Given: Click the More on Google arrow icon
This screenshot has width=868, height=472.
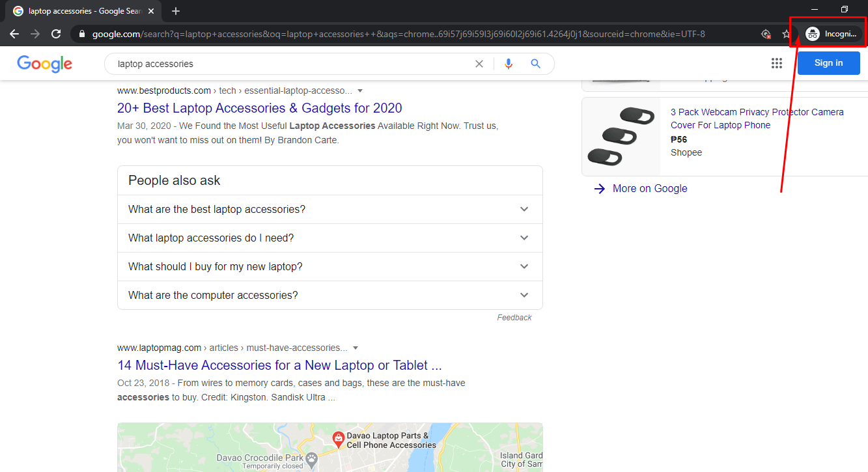Looking at the screenshot, I should [600, 189].
